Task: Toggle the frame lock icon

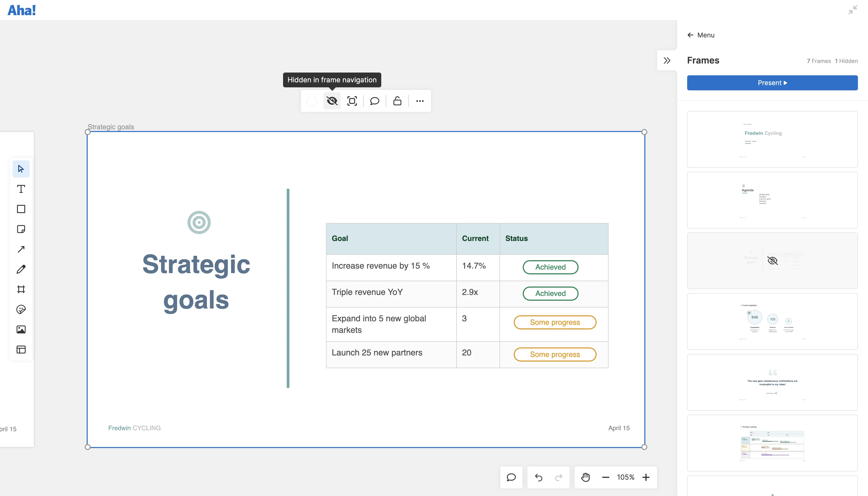Action: click(397, 101)
